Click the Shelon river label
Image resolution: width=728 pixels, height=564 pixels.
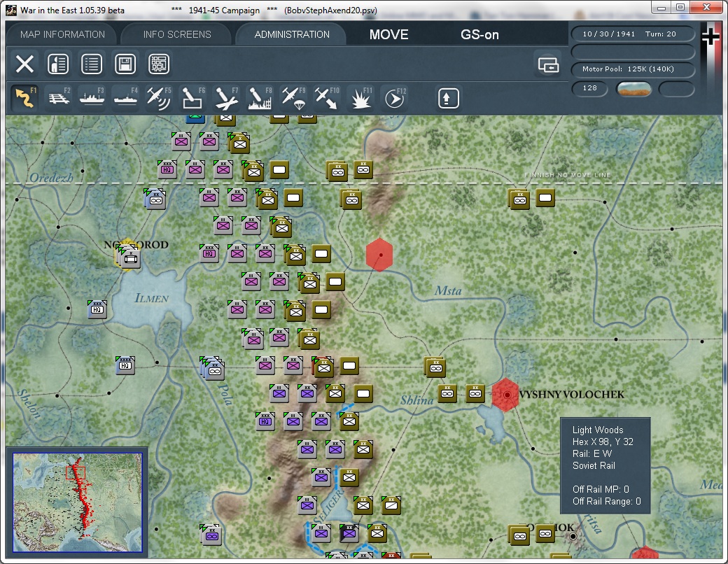coord(29,403)
